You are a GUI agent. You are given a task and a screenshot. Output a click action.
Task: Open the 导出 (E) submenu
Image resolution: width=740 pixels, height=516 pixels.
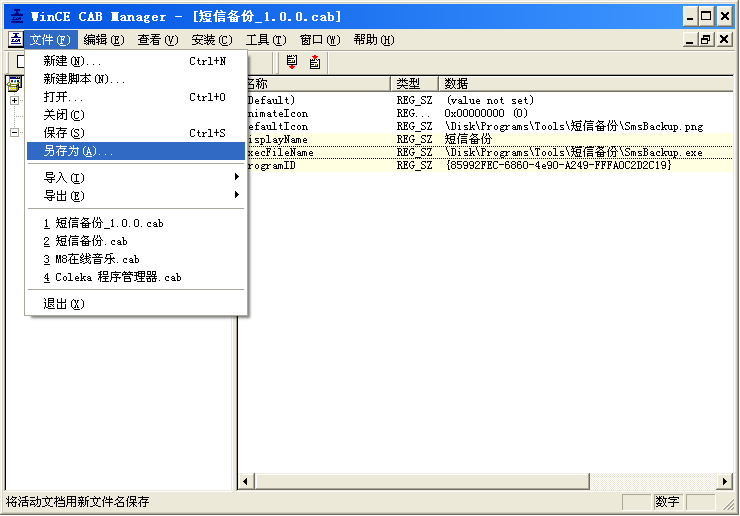click(x=136, y=195)
